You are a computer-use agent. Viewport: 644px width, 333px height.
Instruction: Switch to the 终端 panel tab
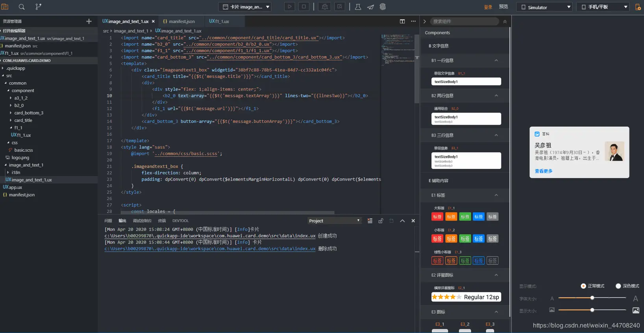[162, 221]
